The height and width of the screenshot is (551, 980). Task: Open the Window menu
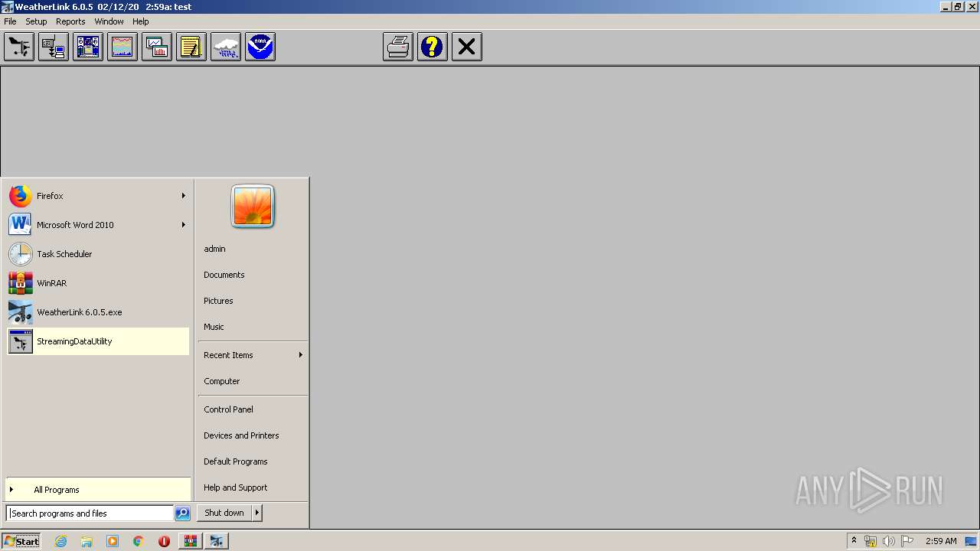point(109,21)
